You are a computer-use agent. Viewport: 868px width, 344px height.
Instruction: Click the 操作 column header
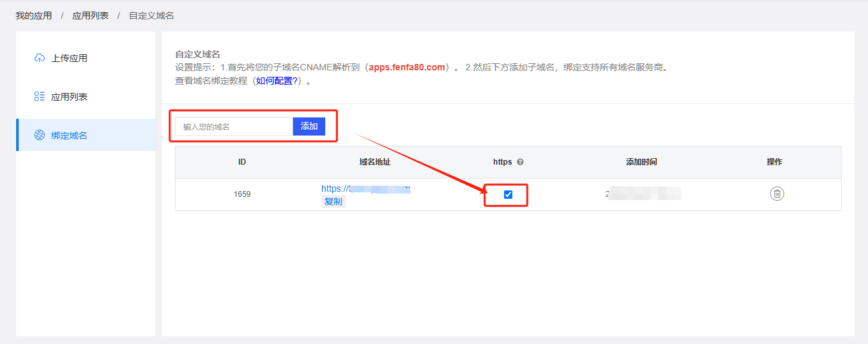pos(774,162)
